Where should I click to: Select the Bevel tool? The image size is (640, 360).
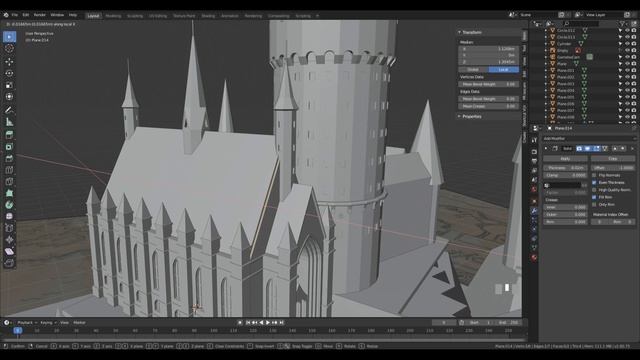(x=9, y=158)
